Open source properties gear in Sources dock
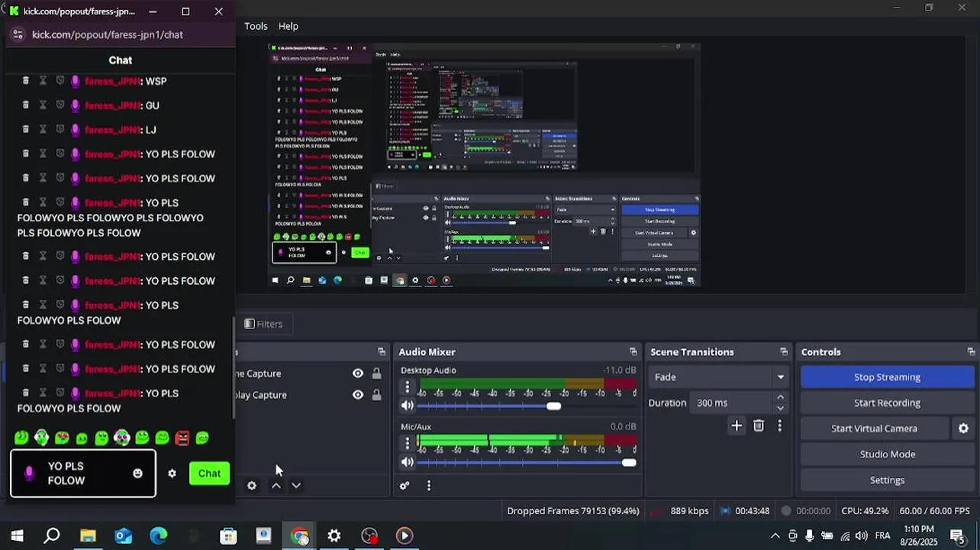Screen dimensions: 980x550 pyautogui.click(x=251, y=486)
